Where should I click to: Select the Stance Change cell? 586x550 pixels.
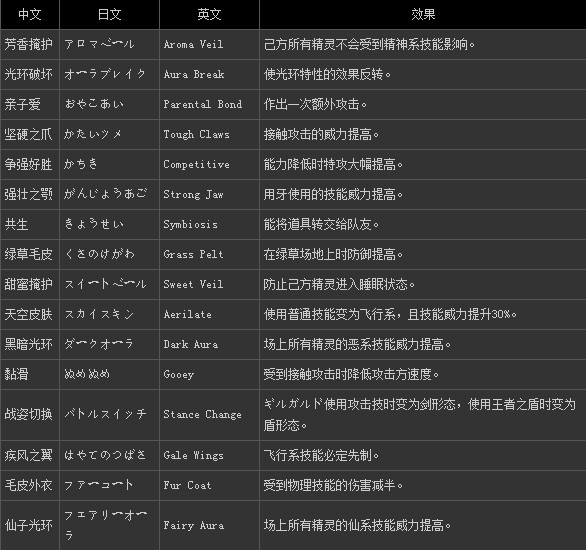[x=209, y=415]
